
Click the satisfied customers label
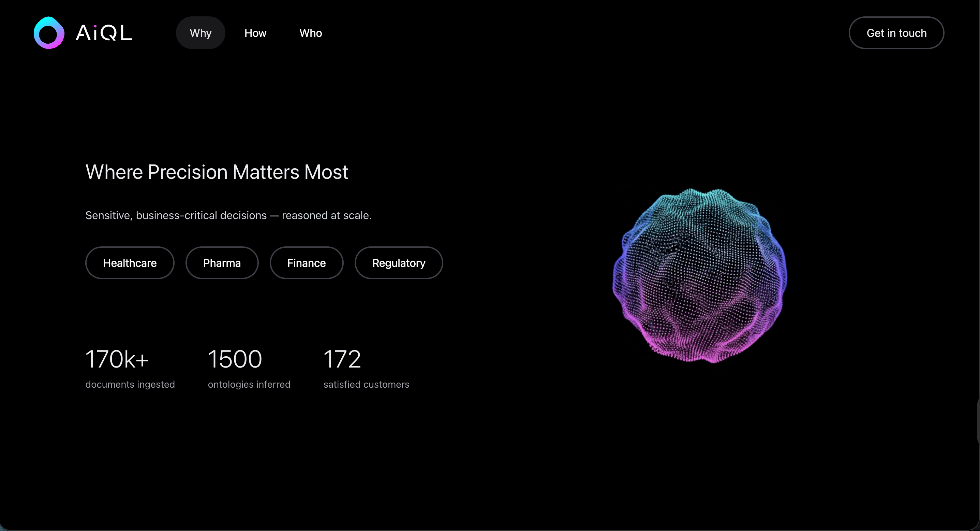coord(366,385)
